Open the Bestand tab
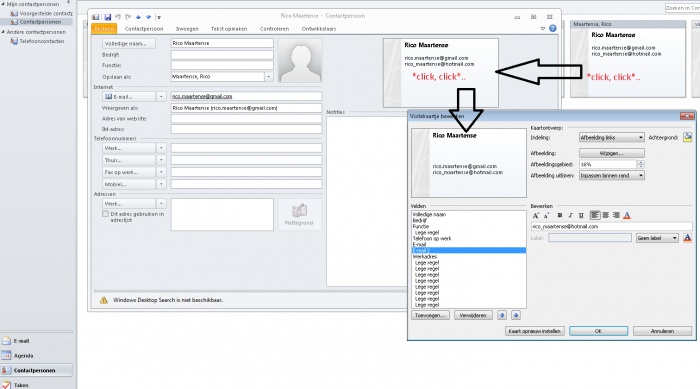 [x=104, y=29]
